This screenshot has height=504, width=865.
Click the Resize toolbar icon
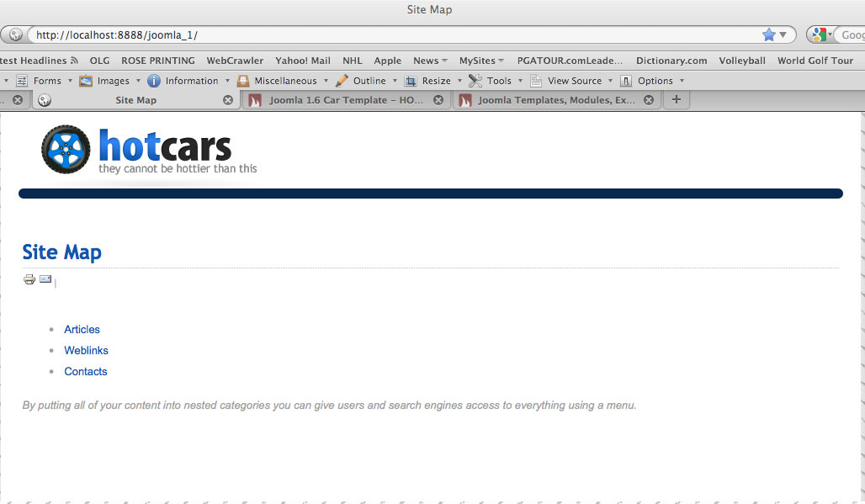(x=411, y=81)
